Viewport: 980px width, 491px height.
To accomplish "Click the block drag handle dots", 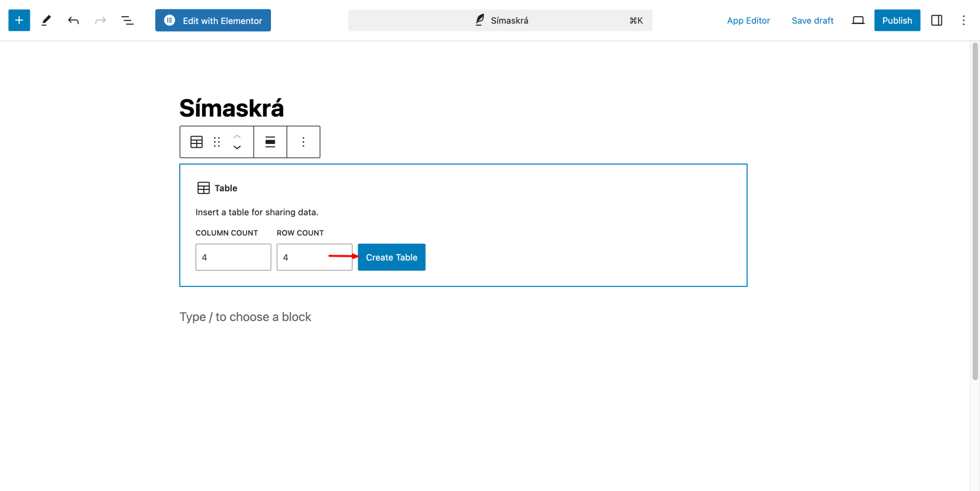I will 217,142.
